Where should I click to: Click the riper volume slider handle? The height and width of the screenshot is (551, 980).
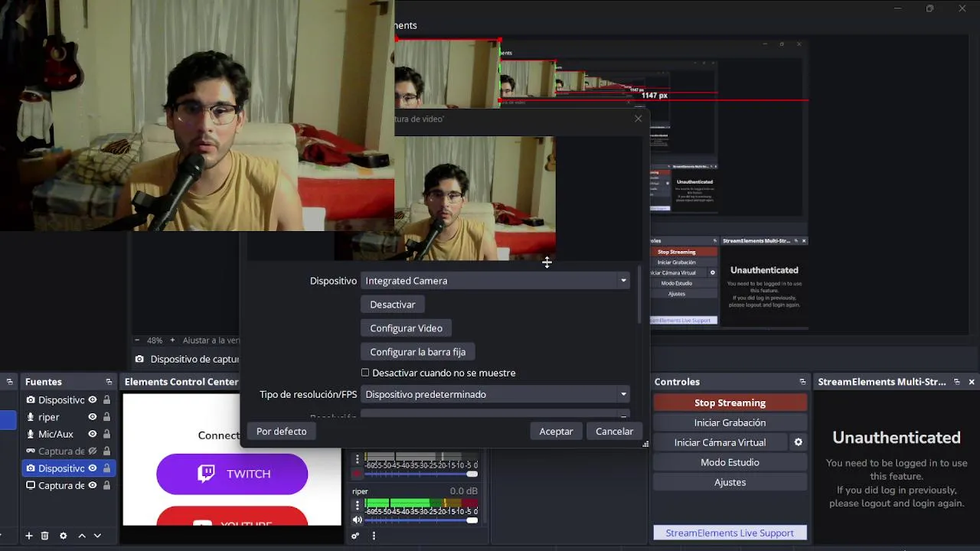(472, 520)
